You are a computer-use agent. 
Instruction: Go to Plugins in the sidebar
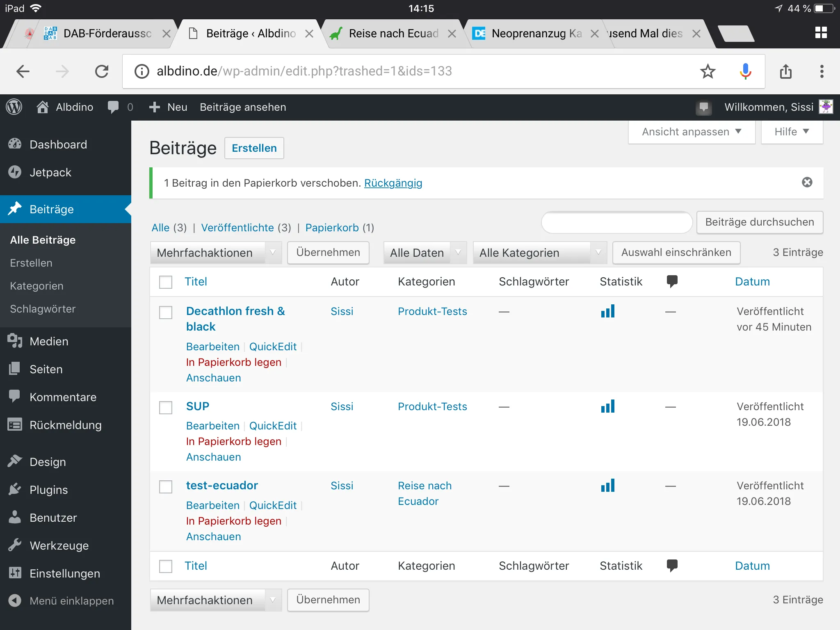pos(66,490)
